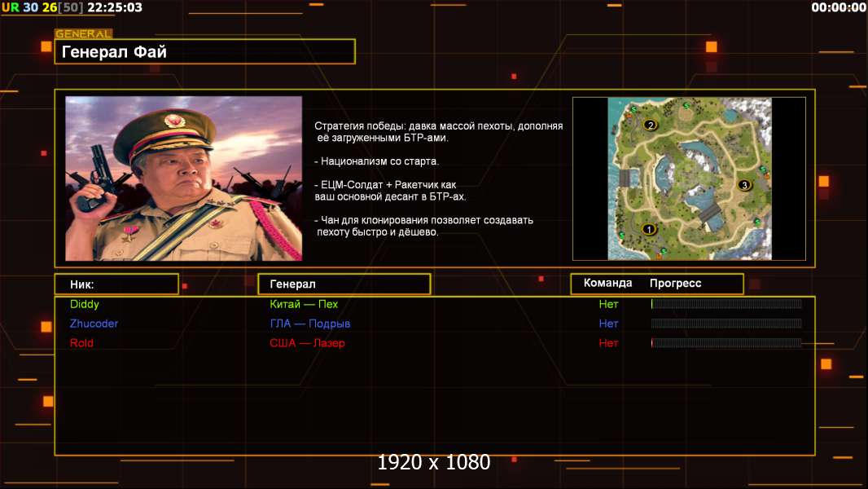Select start position 2 on the map
Viewport: 868px width, 489px height.
[651, 126]
